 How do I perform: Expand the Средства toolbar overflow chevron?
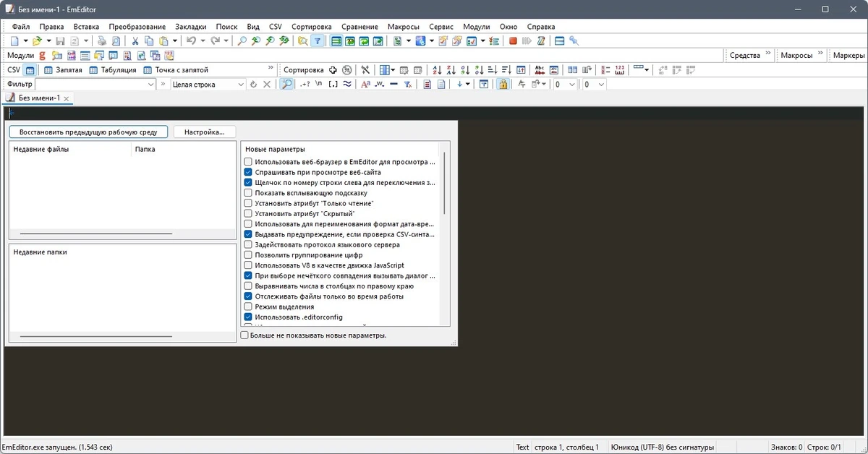tap(768, 54)
